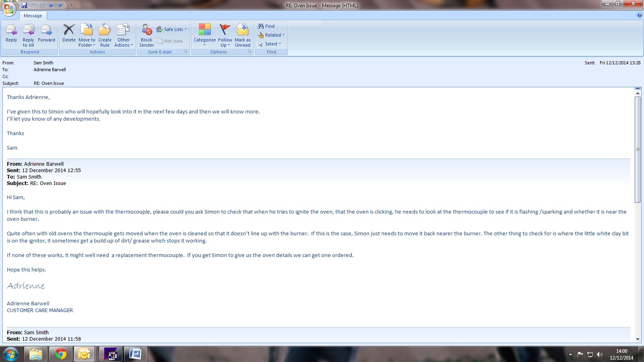The width and height of the screenshot is (644, 362).
Task: Open the Select dropdown menu
Action: point(270,44)
